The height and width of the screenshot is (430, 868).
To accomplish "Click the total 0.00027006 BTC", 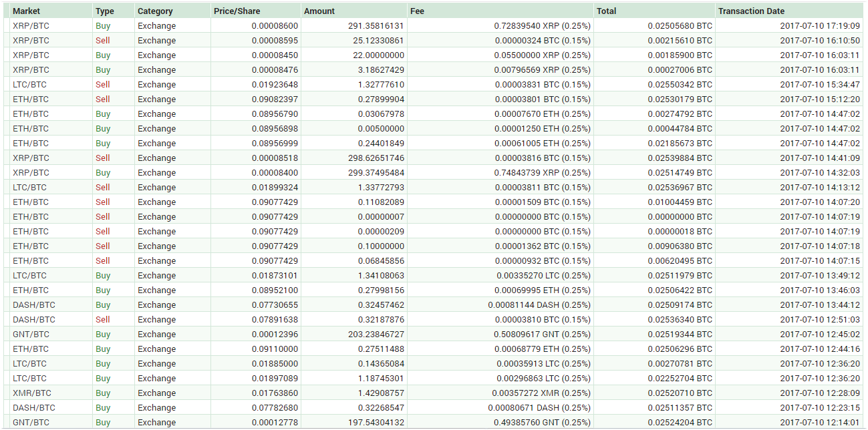I will [x=680, y=69].
